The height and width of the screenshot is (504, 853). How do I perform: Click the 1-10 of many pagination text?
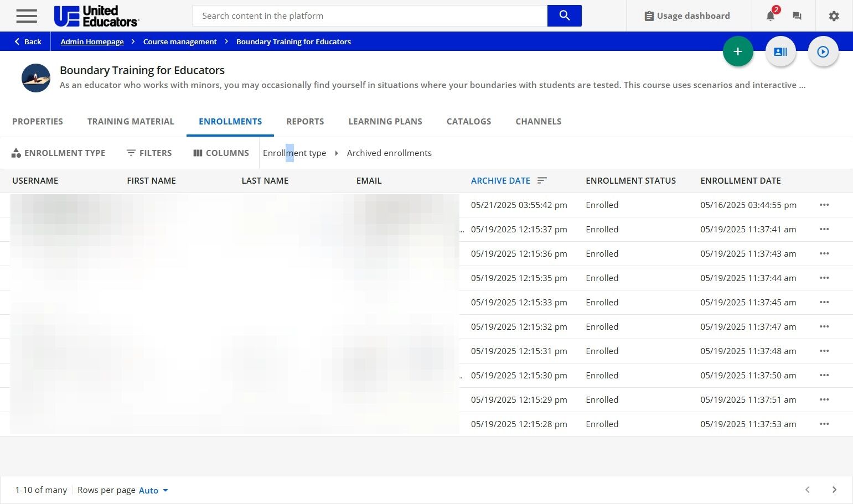(41, 490)
